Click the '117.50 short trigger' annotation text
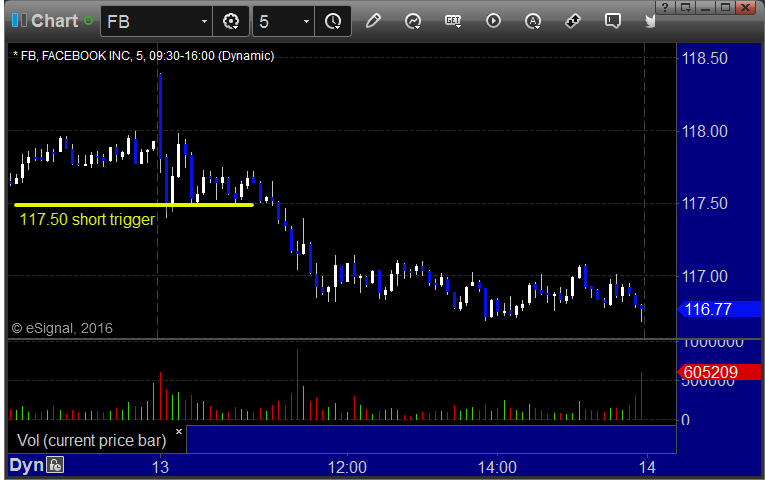Screen dimensions: 765x480 pos(87,220)
